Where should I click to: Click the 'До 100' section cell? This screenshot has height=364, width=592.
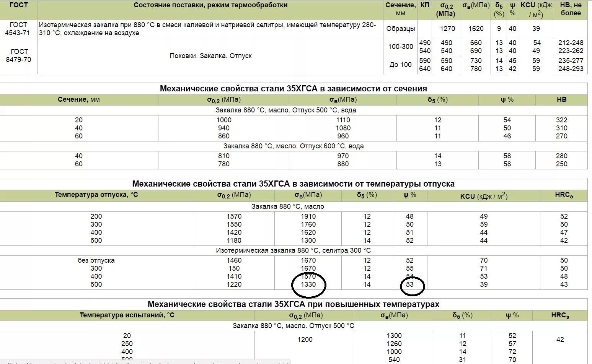point(400,65)
